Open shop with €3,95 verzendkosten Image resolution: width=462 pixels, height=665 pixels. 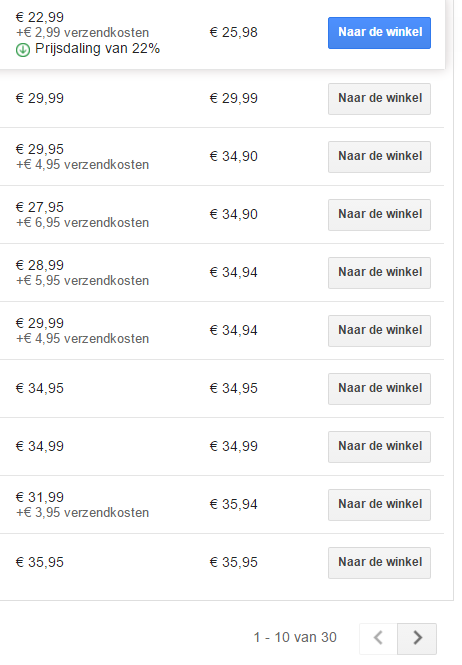pos(379,505)
